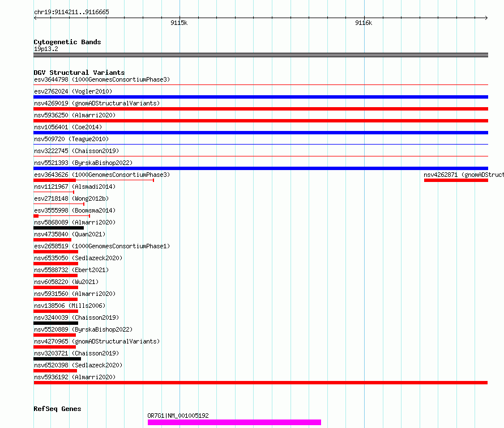
Task: Open nsv5936192 (Almarri2020) variant label
Action: coord(75,377)
